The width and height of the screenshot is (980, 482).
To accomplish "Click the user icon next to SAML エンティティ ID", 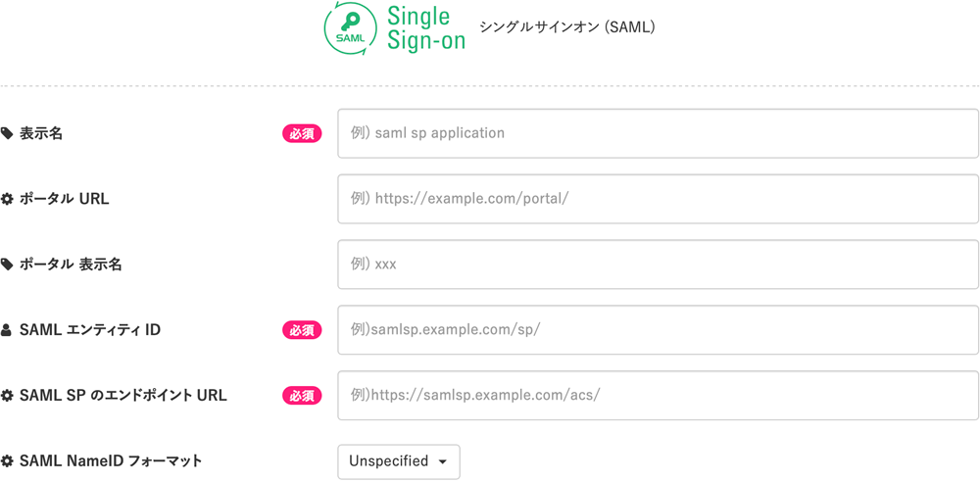I will point(7,330).
